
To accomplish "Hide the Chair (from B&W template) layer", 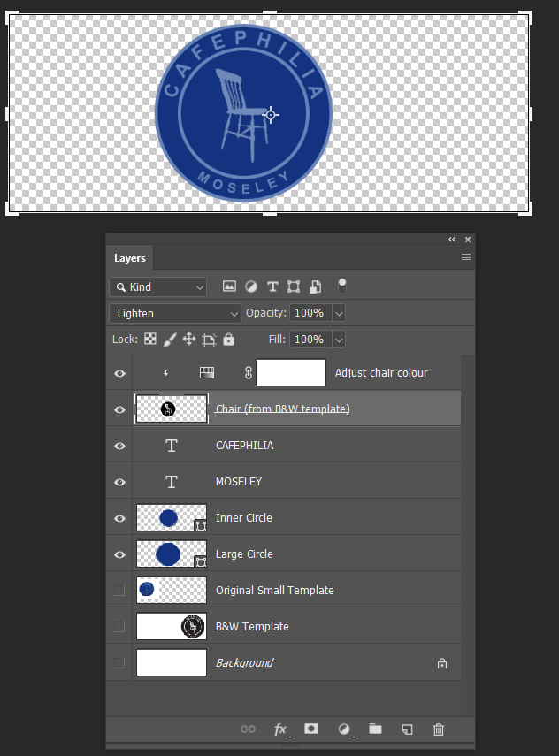I will point(119,409).
